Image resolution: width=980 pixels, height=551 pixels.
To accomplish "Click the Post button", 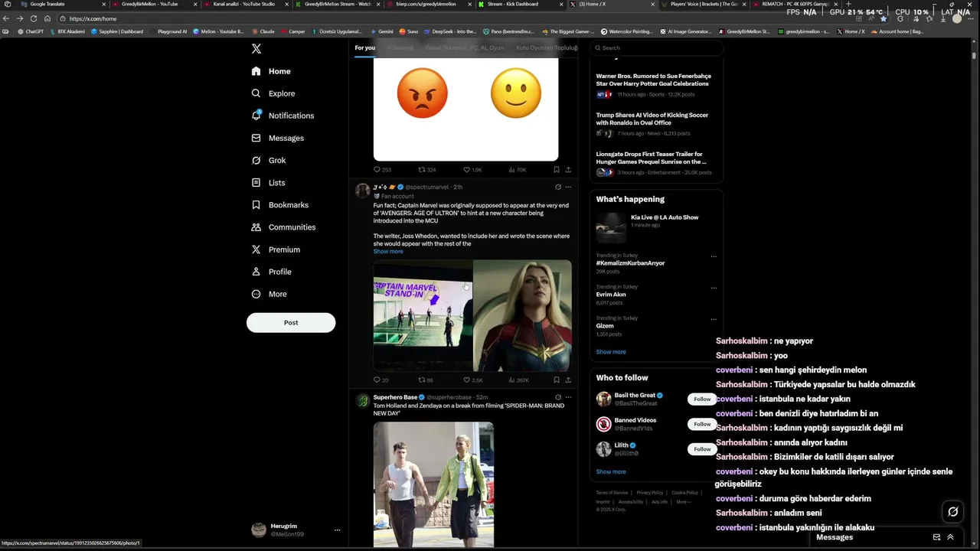I will click(291, 322).
